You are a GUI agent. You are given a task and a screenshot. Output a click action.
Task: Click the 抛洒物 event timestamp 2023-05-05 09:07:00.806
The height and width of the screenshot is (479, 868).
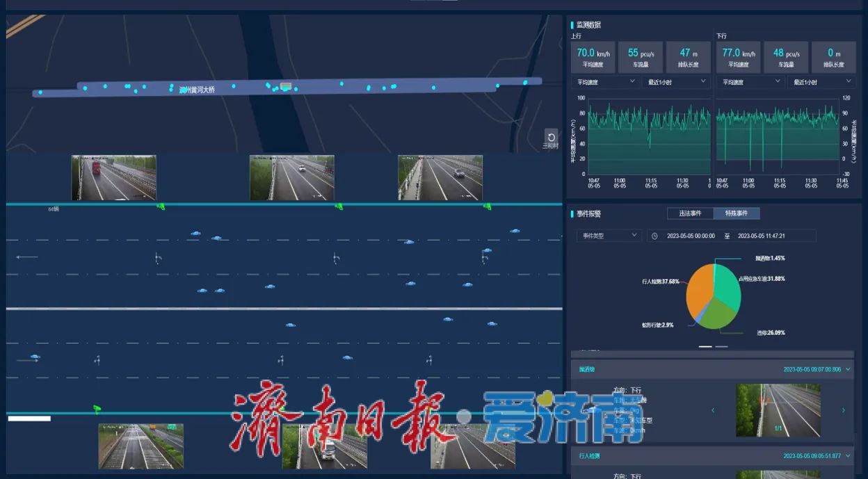pyautogui.click(x=812, y=369)
